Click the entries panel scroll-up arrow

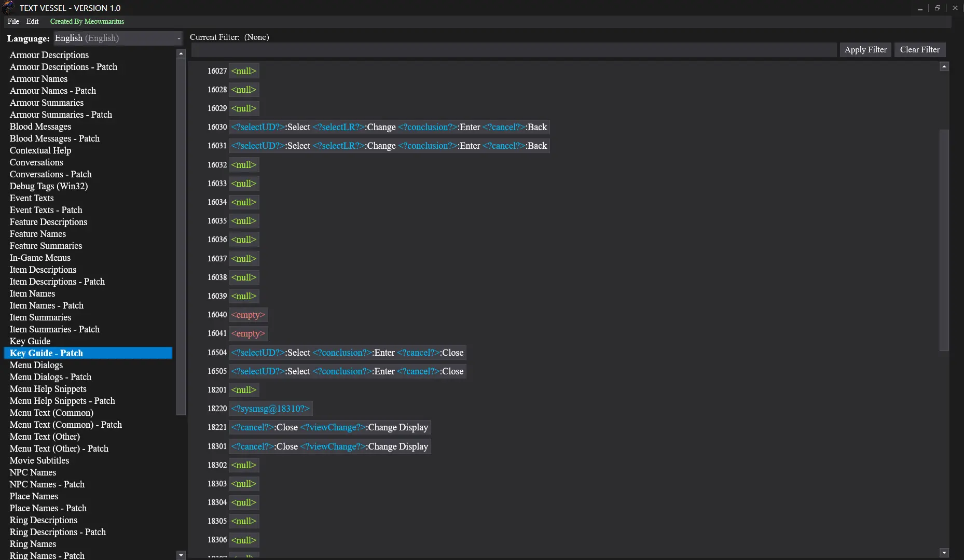944,66
